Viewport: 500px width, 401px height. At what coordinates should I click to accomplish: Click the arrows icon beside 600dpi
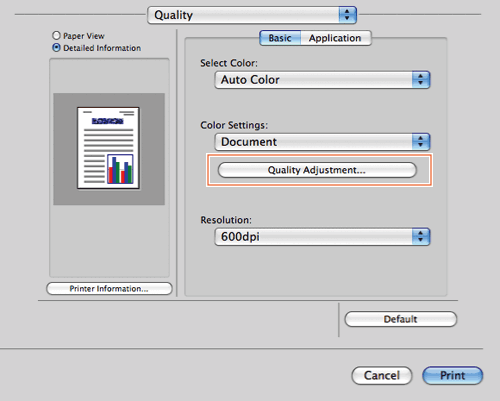tap(421, 237)
